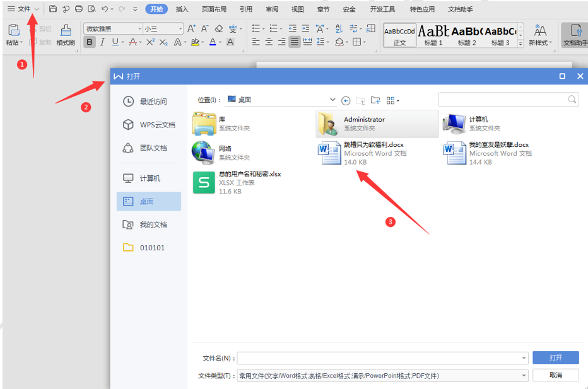Viewport: 588px width, 389px height.
Task: Click the Print Preview icon
Action: click(x=91, y=9)
